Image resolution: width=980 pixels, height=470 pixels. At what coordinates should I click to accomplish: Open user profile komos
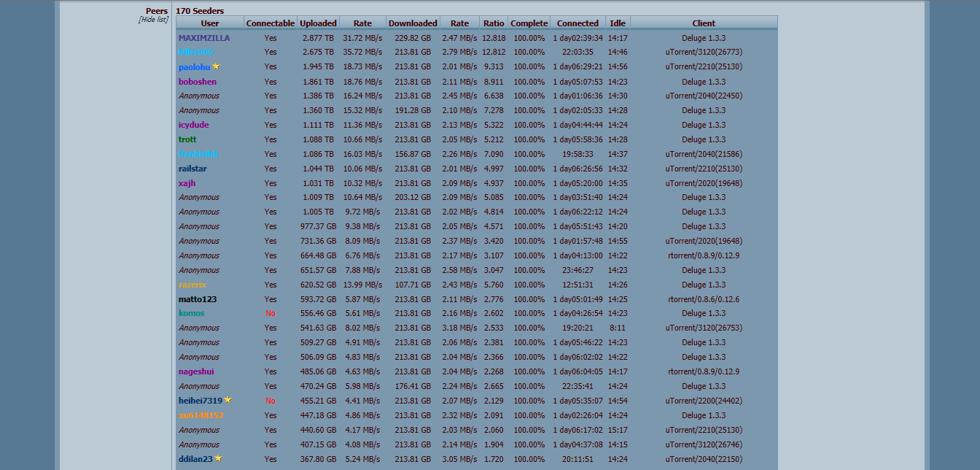click(191, 313)
